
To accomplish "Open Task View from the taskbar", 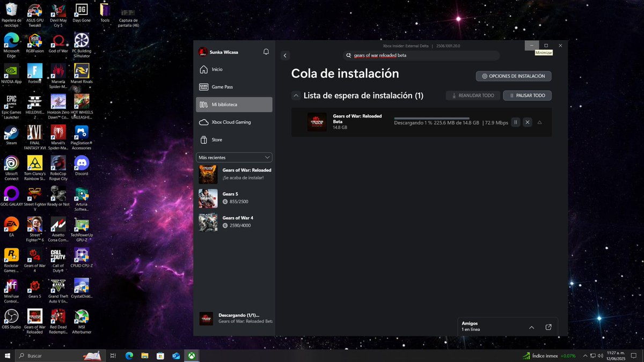I will [x=113, y=356].
